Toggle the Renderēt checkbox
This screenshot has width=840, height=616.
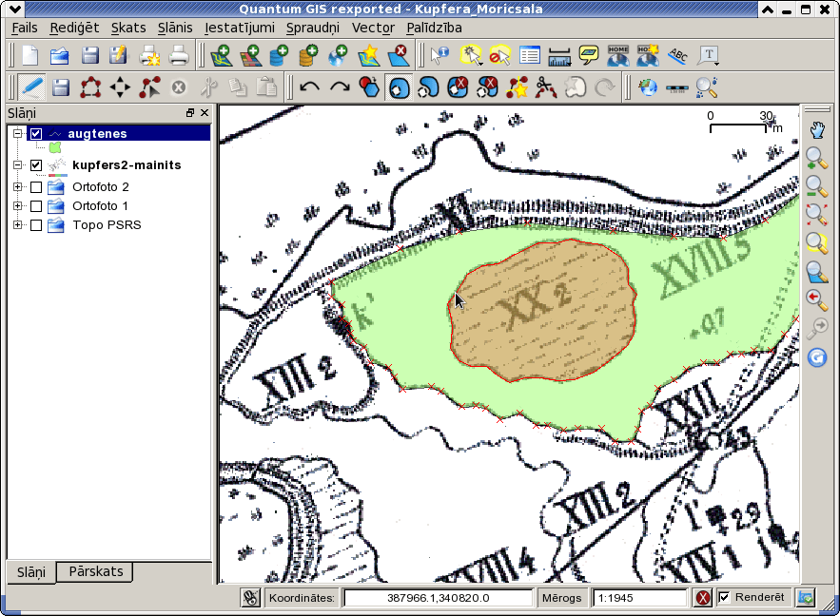pyautogui.click(x=724, y=597)
